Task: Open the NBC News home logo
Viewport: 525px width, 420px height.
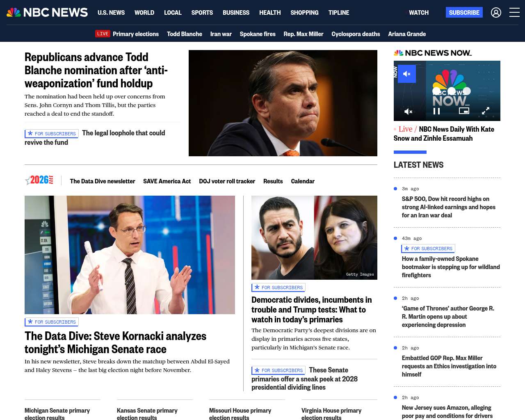Action: (x=47, y=12)
